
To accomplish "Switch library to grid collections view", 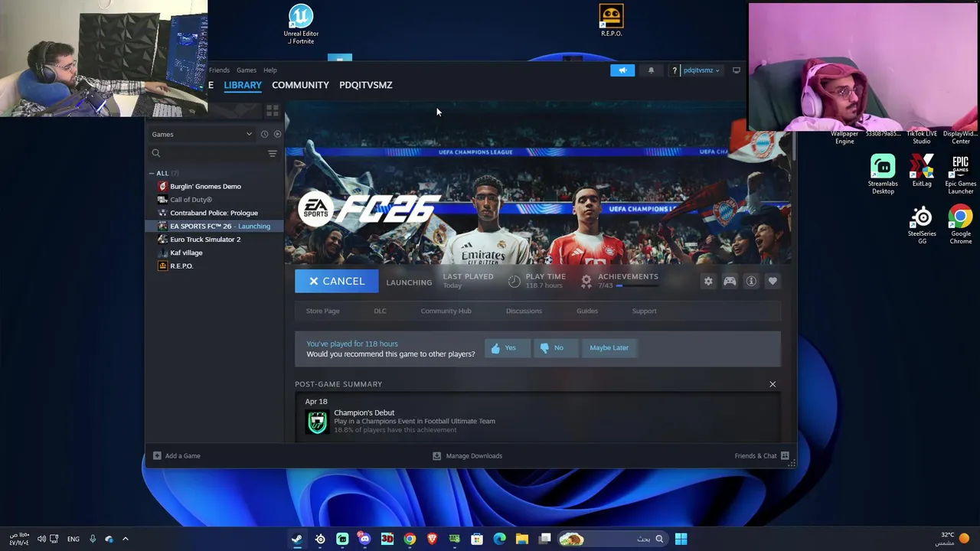I will [272, 112].
